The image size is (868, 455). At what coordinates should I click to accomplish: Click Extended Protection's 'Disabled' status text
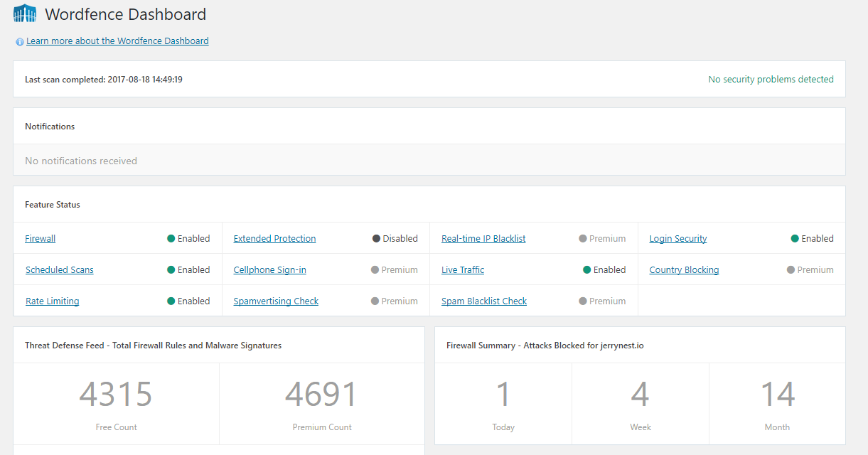pyautogui.click(x=400, y=239)
